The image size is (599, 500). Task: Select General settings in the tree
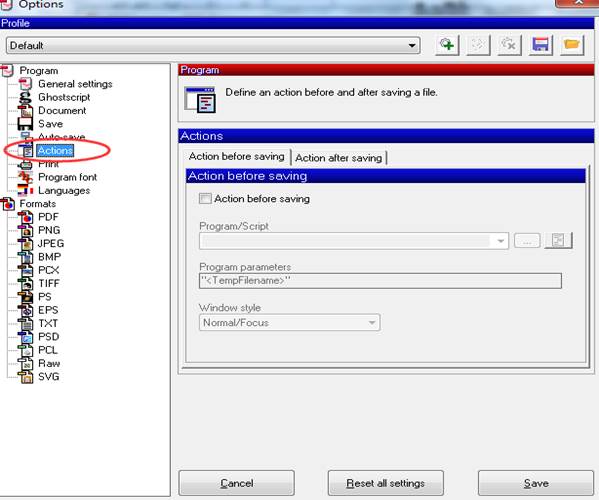(x=75, y=84)
